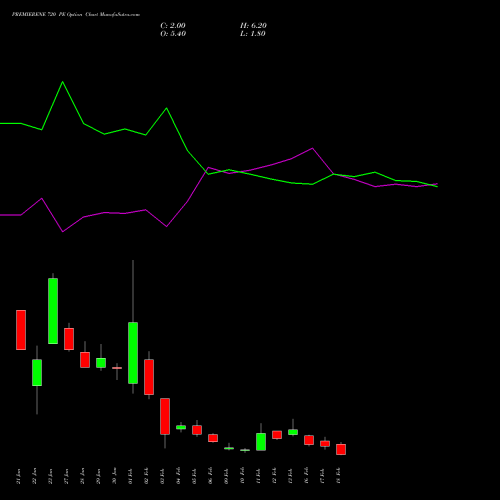
Task: Click the first red candlestick on the left
Action: point(21,330)
